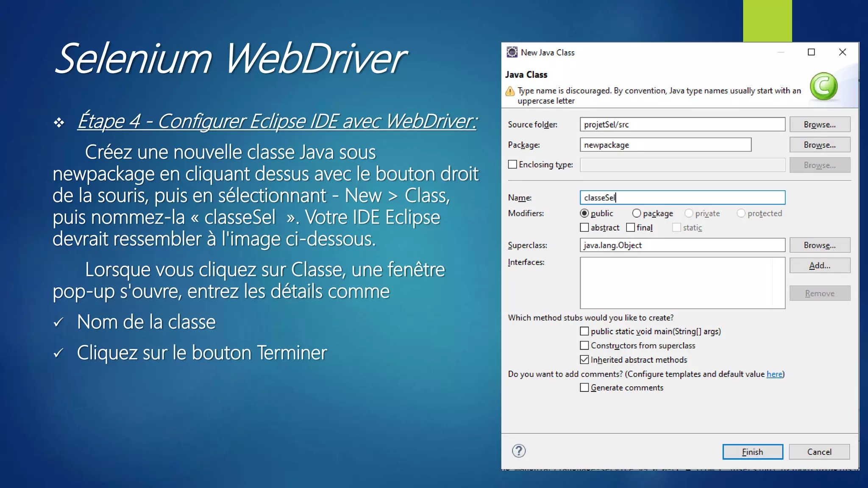This screenshot has width=868, height=488.
Task: Select the package modifier radio button
Action: pos(637,213)
